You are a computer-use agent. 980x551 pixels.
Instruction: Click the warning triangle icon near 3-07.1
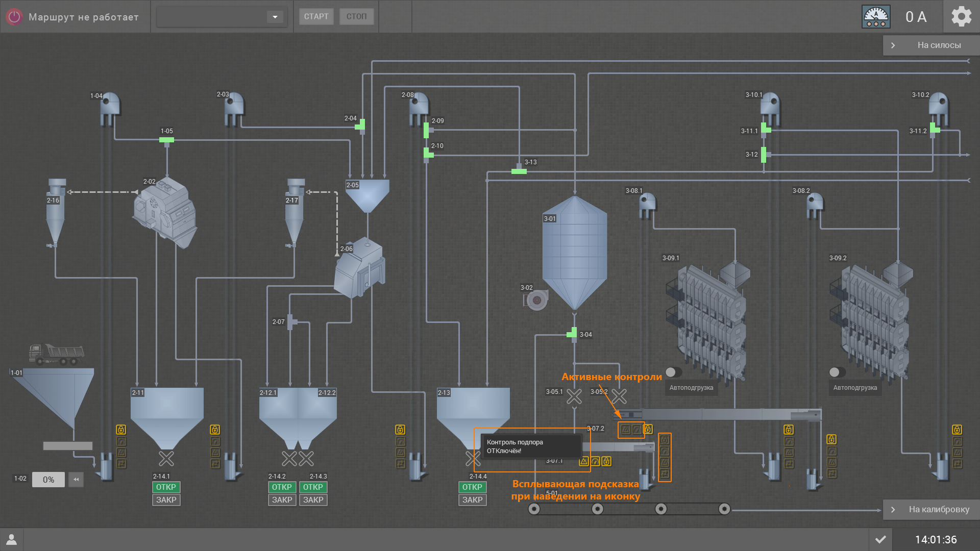click(584, 462)
